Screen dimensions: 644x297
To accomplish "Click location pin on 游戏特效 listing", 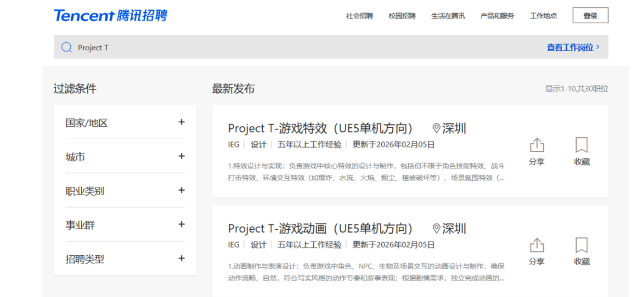I will click(436, 128).
